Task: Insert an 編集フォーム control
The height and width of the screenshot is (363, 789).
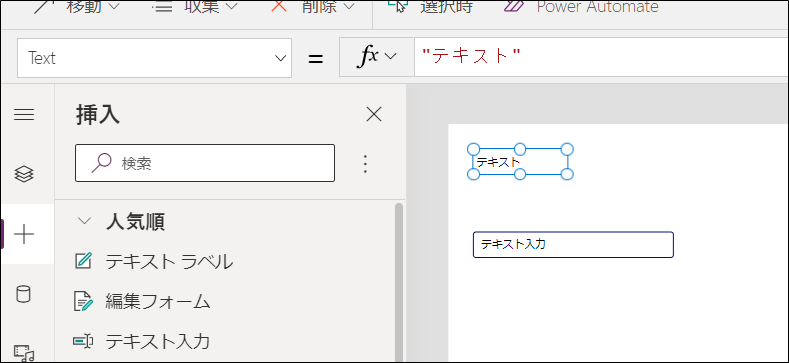Action: (157, 302)
